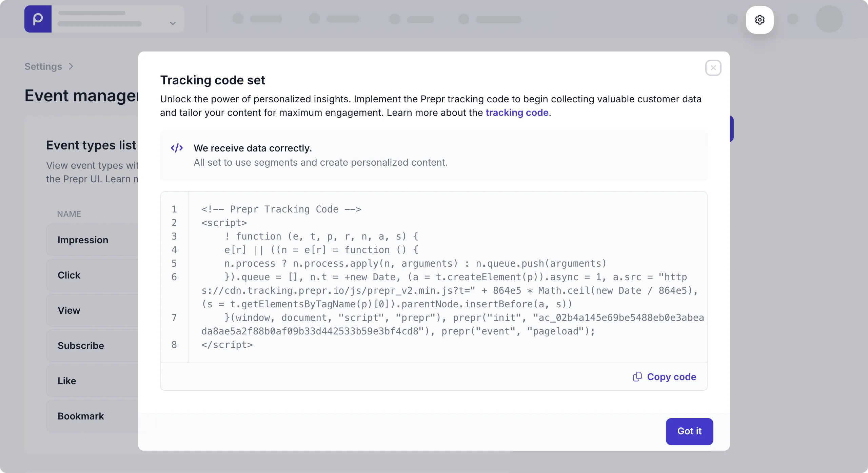
Task: Click the code brackets status icon
Action: point(177,148)
